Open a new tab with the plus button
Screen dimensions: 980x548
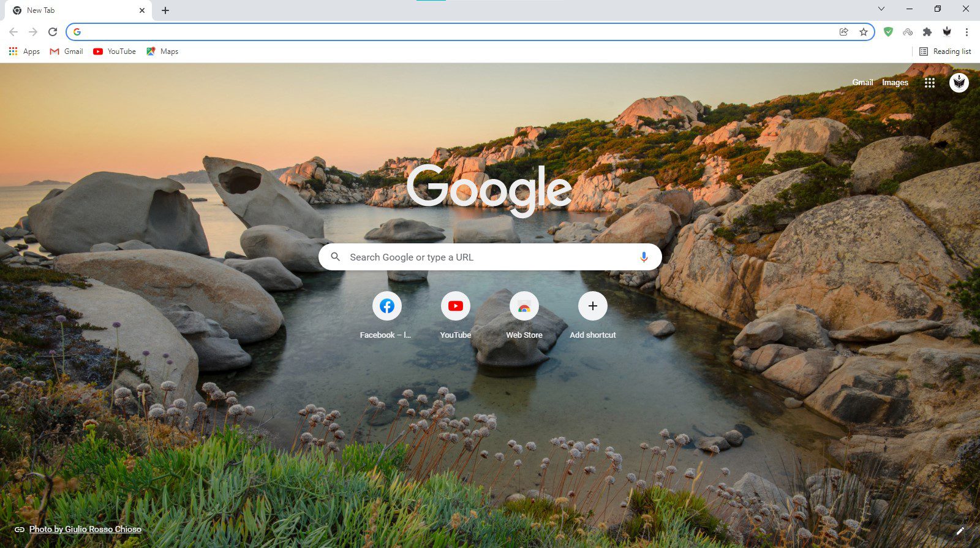pyautogui.click(x=165, y=10)
